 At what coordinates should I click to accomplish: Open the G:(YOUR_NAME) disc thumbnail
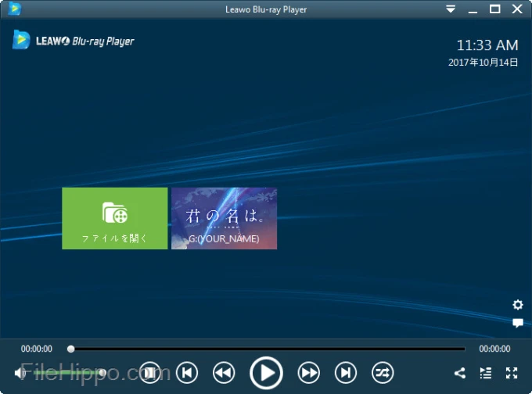[x=224, y=218]
